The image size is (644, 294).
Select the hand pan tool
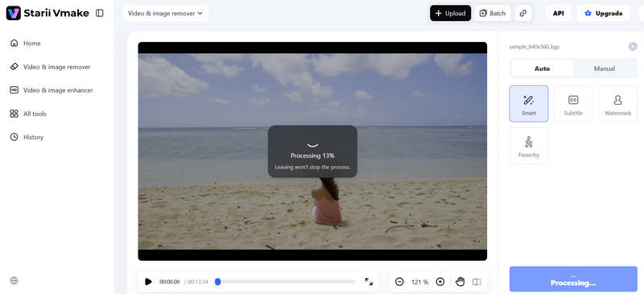(460, 282)
